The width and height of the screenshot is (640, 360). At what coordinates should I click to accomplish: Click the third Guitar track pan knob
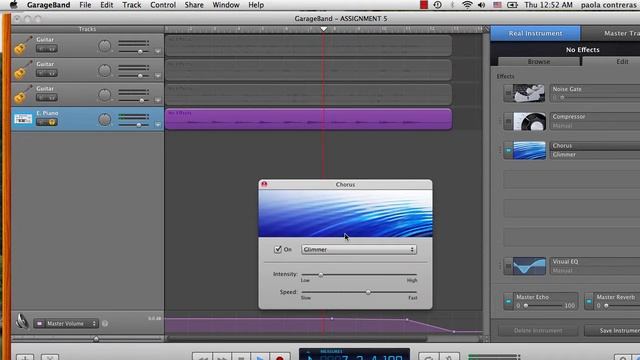click(104, 95)
